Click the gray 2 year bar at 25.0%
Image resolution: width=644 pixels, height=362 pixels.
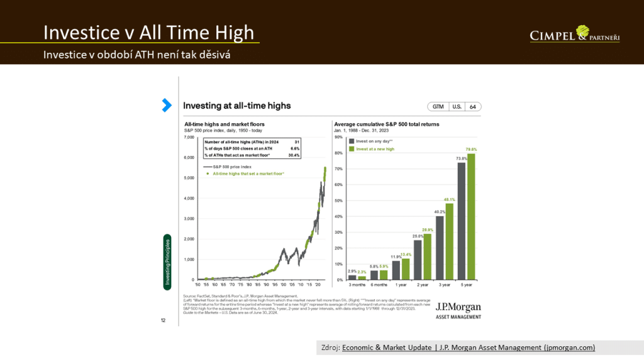click(418, 260)
